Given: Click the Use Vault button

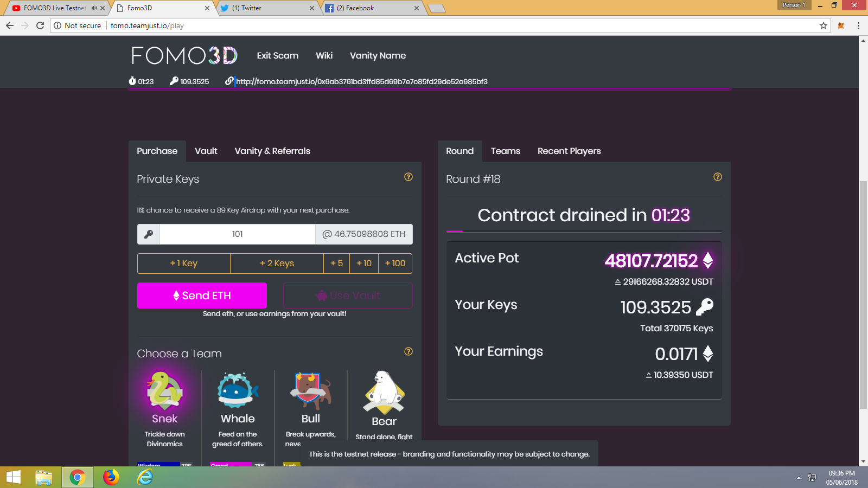Looking at the screenshot, I should (348, 296).
